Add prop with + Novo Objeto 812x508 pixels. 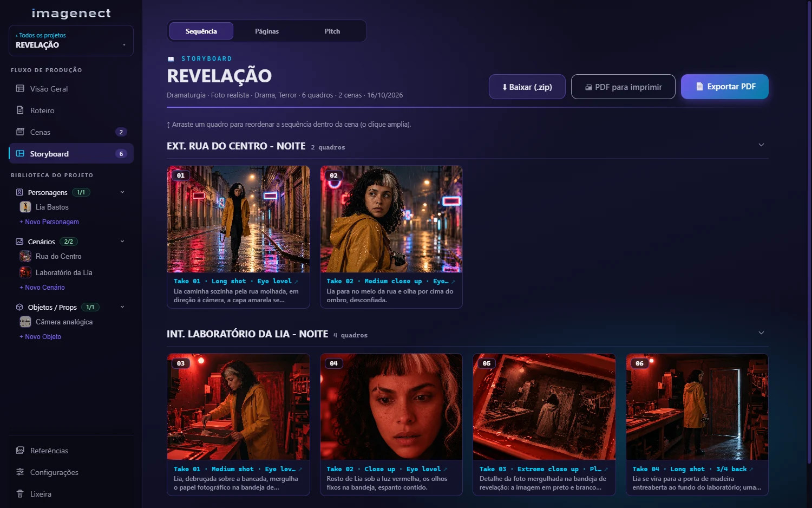click(41, 337)
